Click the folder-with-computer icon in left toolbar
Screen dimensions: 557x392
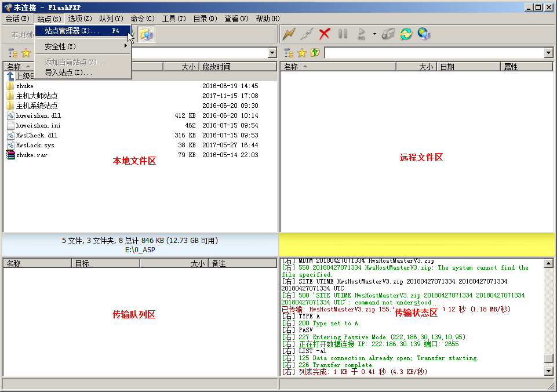pyautogui.click(x=146, y=34)
